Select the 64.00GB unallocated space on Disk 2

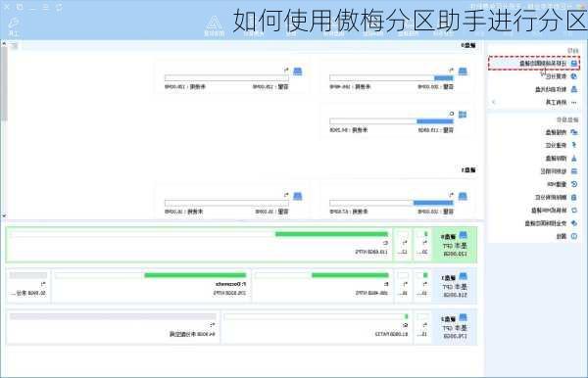(114, 327)
